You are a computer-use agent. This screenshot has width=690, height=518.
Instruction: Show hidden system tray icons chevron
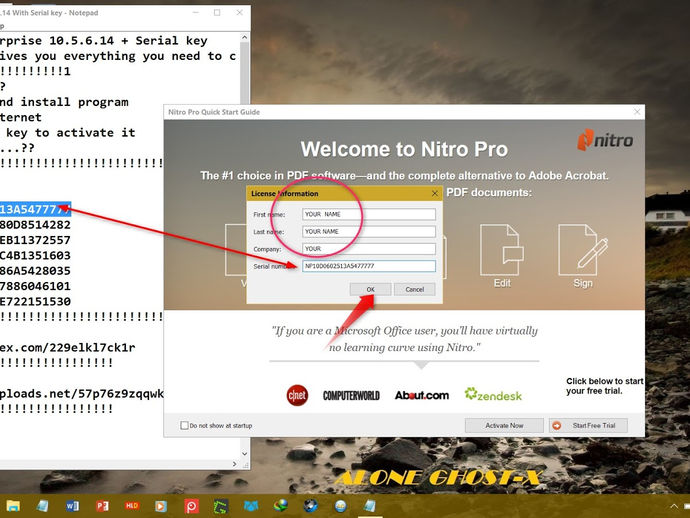[674, 506]
